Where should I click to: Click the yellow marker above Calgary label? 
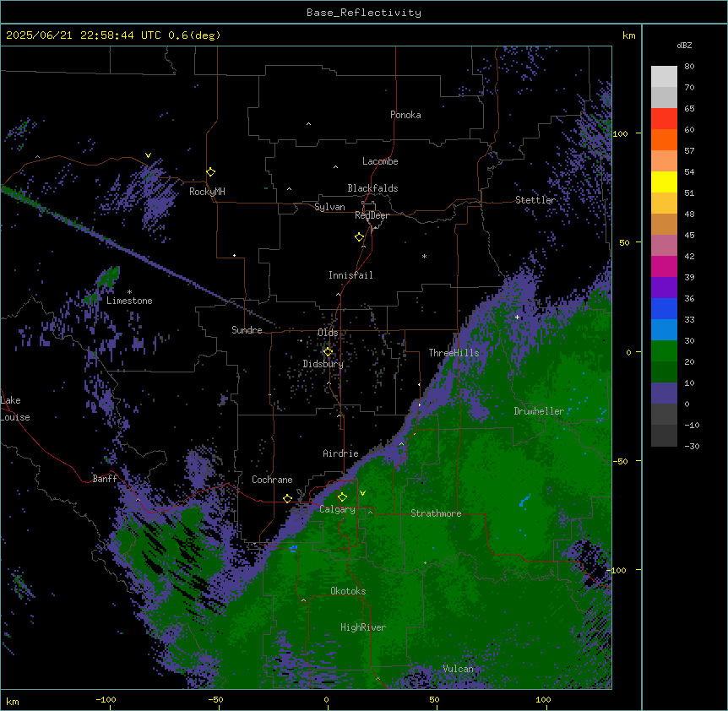[x=342, y=497]
